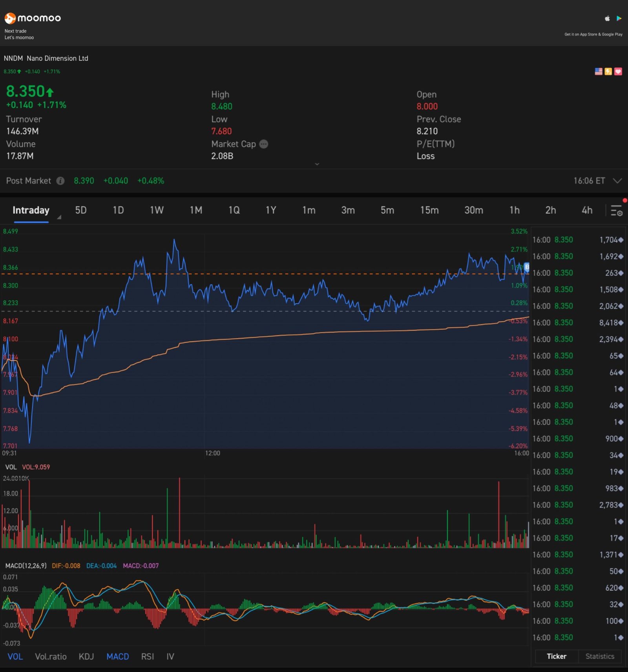
Task: Click the MACD(12,26,9) parameter label
Action: coord(26,566)
